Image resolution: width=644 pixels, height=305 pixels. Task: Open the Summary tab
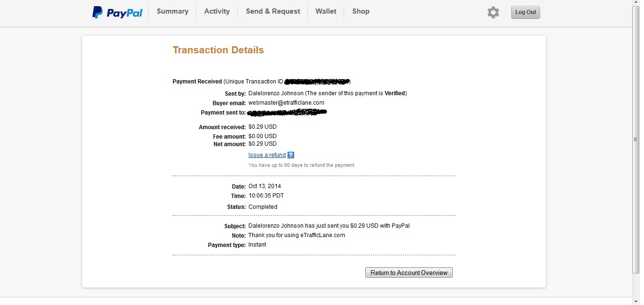(x=173, y=11)
